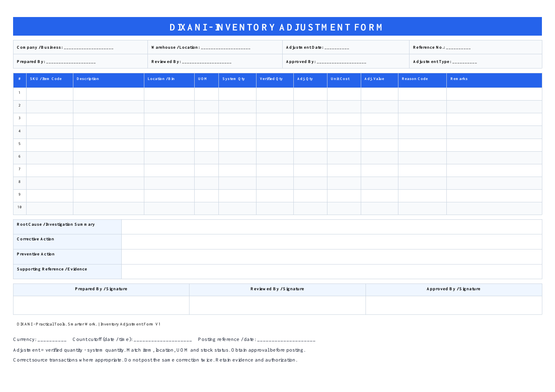Click the SKU / Item Code column header
The image size is (555, 392).
[50, 80]
